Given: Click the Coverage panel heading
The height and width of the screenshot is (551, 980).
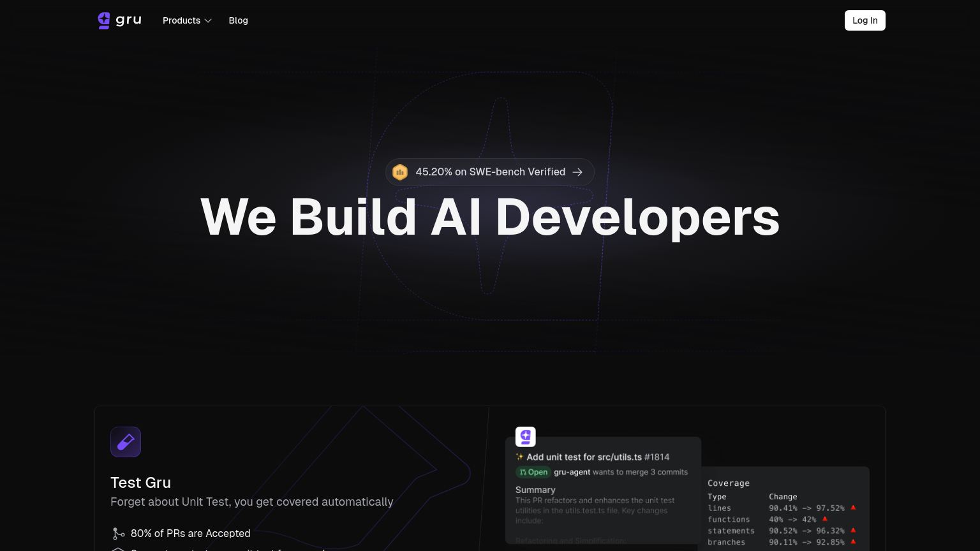Looking at the screenshot, I should coord(728,483).
